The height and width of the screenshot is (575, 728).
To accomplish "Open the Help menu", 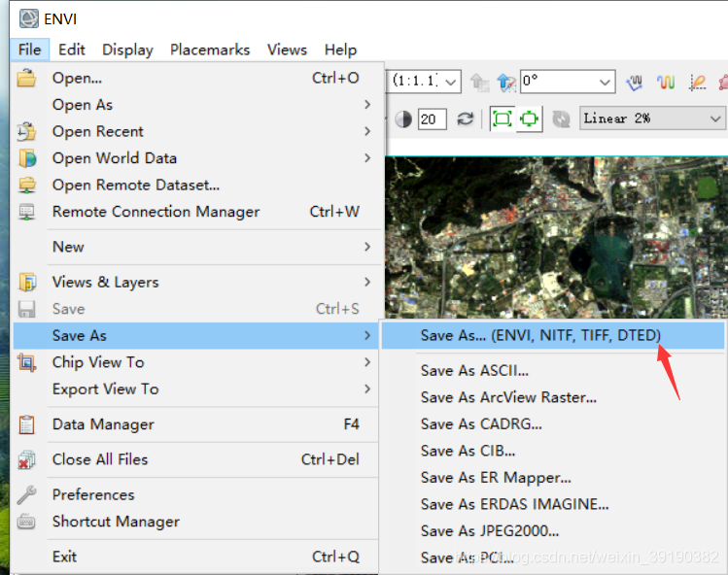I will [340, 50].
